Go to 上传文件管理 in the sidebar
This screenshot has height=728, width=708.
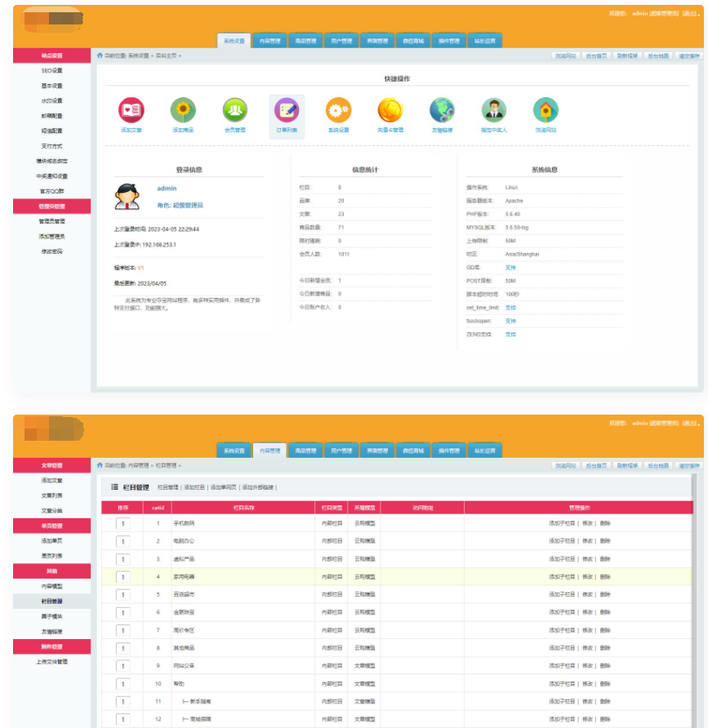[51, 661]
